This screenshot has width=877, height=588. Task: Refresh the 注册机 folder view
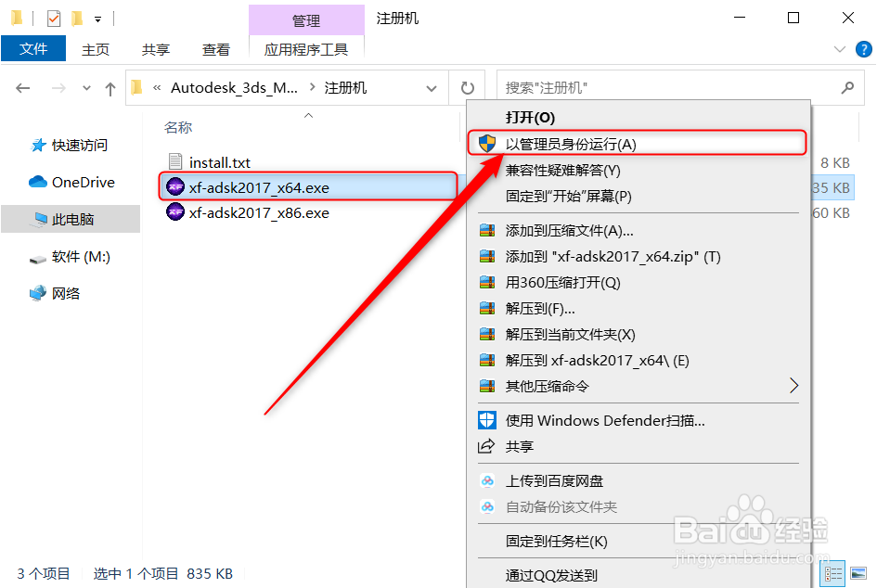(x=467, y=88)
